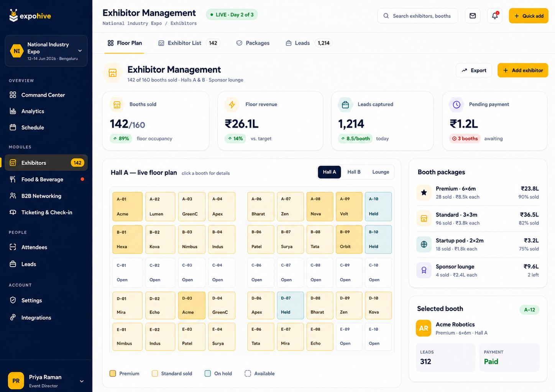Click the Analytics chart icon
Screen dimensions: 555x392
coord(13,111)
